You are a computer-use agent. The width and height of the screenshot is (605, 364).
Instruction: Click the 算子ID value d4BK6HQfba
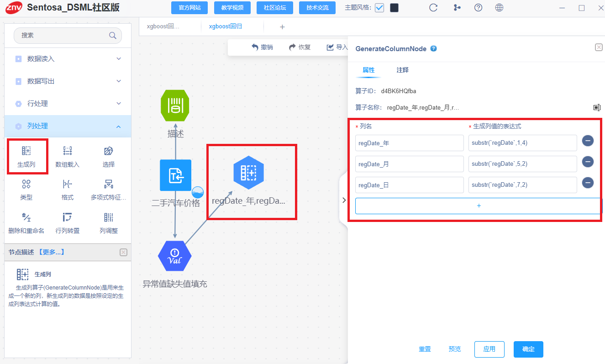[x=399, y=91]
